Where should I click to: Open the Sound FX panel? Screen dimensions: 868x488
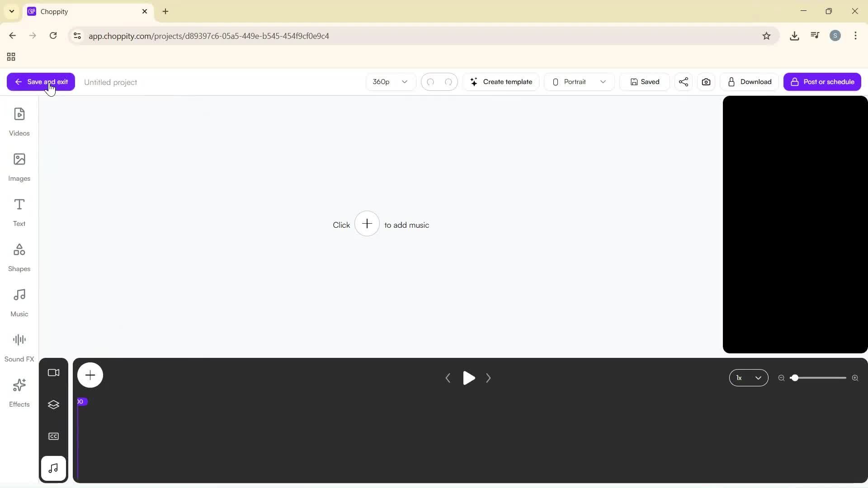pyautogui.click(x=19, y=346)
